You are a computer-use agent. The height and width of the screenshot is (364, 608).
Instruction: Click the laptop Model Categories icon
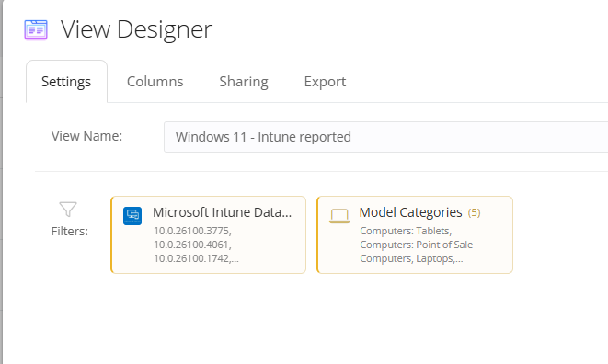point(339,216)
